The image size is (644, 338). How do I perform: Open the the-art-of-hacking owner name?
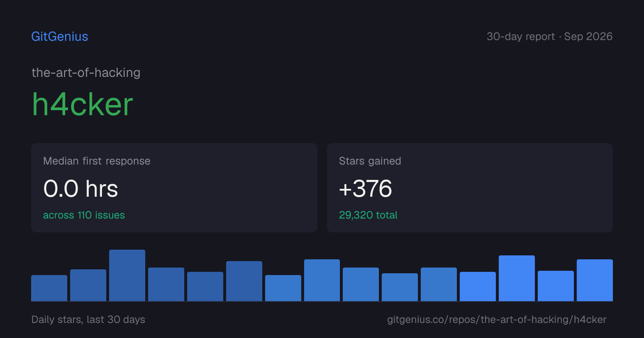(x=86, y=73)
